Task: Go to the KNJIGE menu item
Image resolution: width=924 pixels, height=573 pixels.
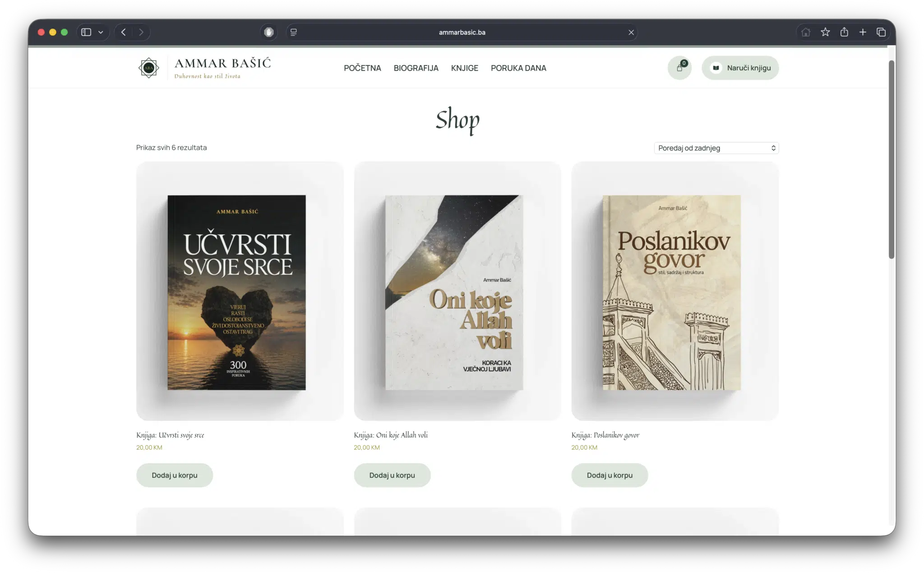Action: [x=465, y=68]
